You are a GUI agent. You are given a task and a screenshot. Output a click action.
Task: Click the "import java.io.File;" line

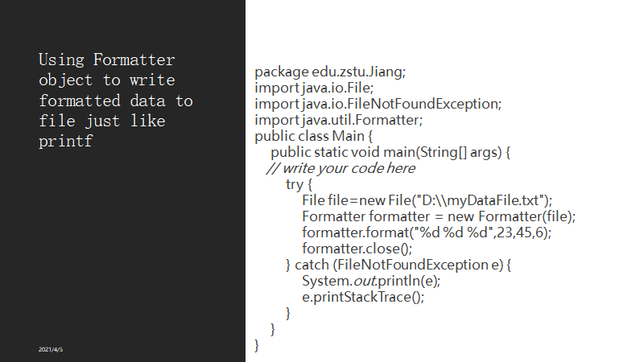(x=314, y=88)
